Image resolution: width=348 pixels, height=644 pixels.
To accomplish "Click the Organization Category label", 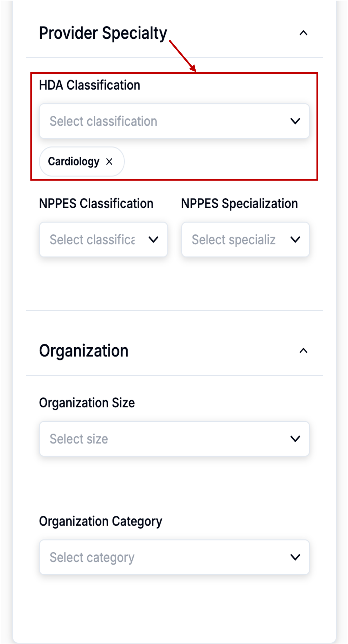I will point(101,521).
